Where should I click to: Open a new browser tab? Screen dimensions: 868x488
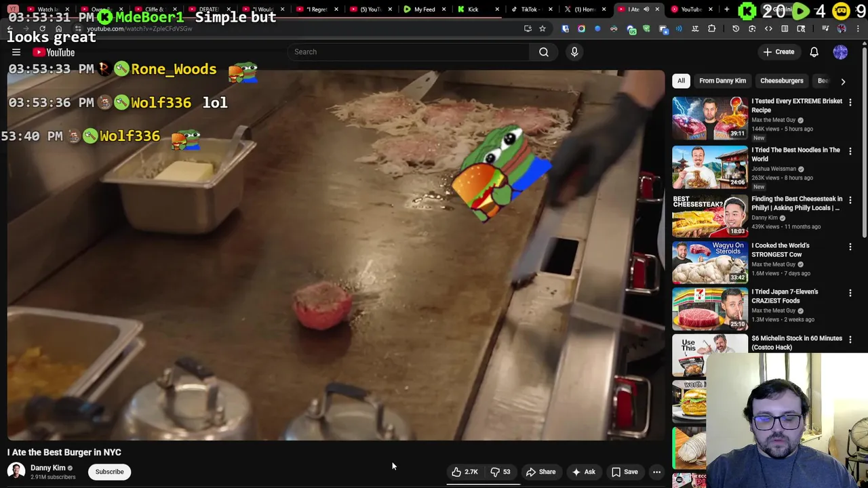pyautogui.click(x=726, y=9)
